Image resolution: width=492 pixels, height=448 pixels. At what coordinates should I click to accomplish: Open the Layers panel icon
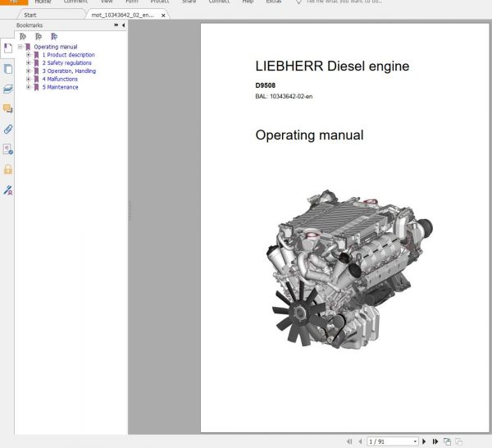(8, 89)
